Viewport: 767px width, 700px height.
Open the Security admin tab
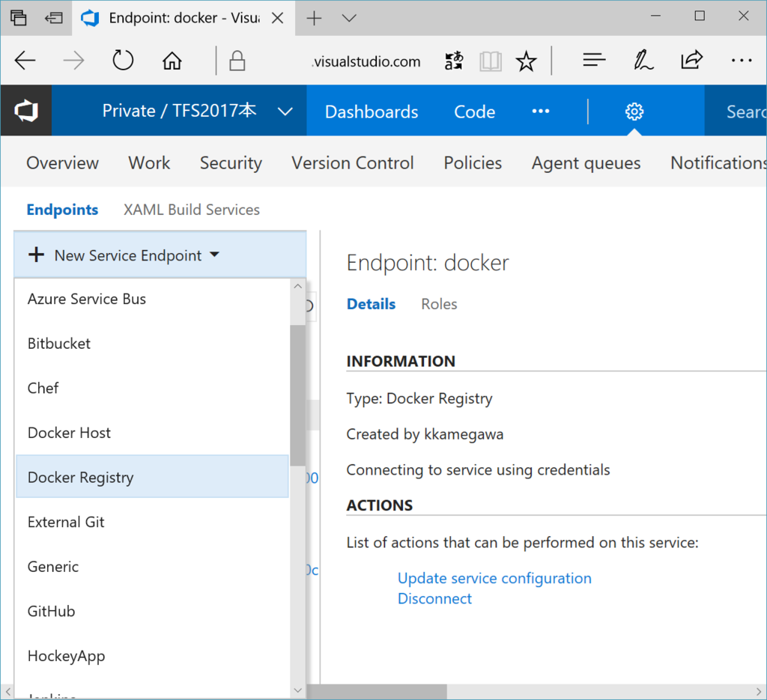click(231, 163)
